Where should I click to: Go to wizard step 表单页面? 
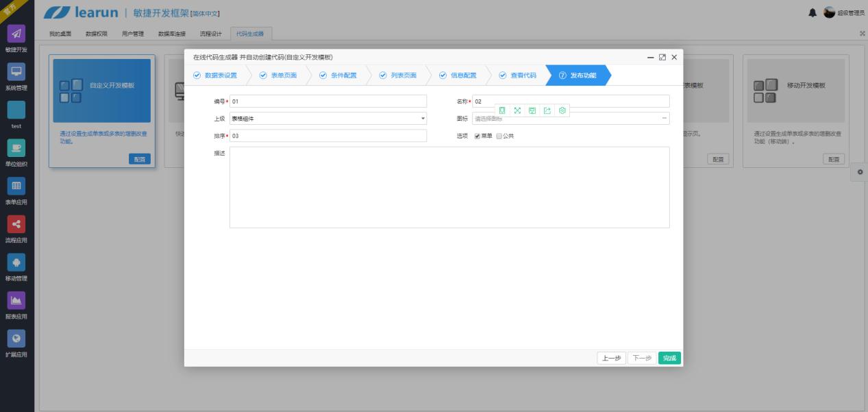point(278,75)
